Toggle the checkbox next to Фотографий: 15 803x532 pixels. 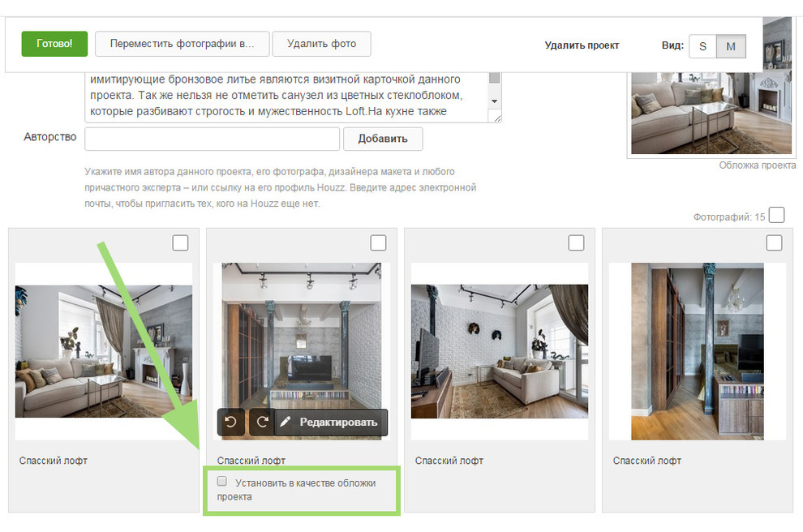tap(775, 215)
